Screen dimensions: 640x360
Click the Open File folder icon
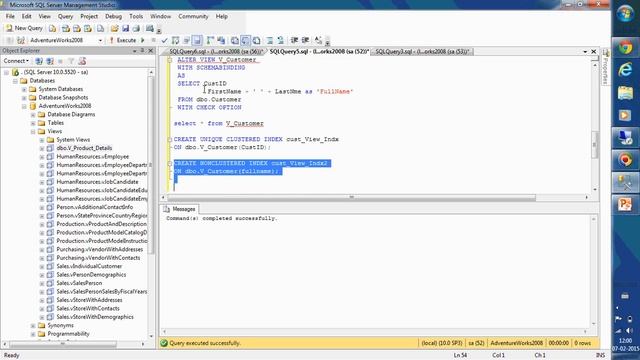(x=115, y=28)
